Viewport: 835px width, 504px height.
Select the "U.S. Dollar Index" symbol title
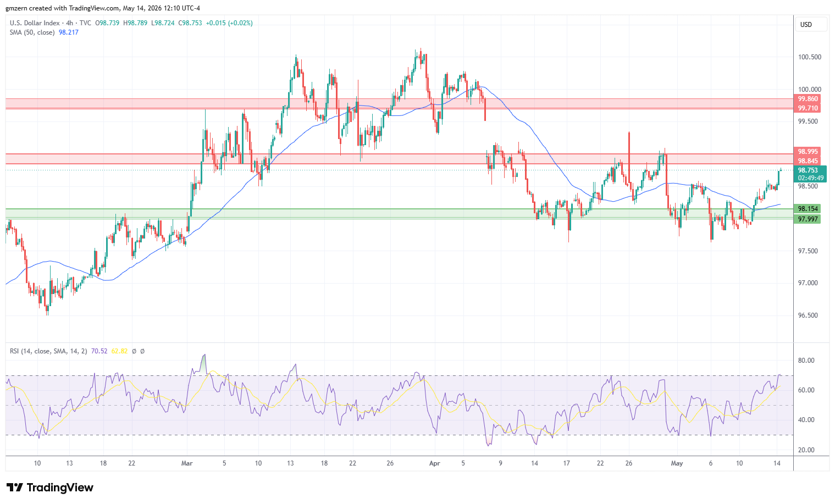[x=35, y=23]
